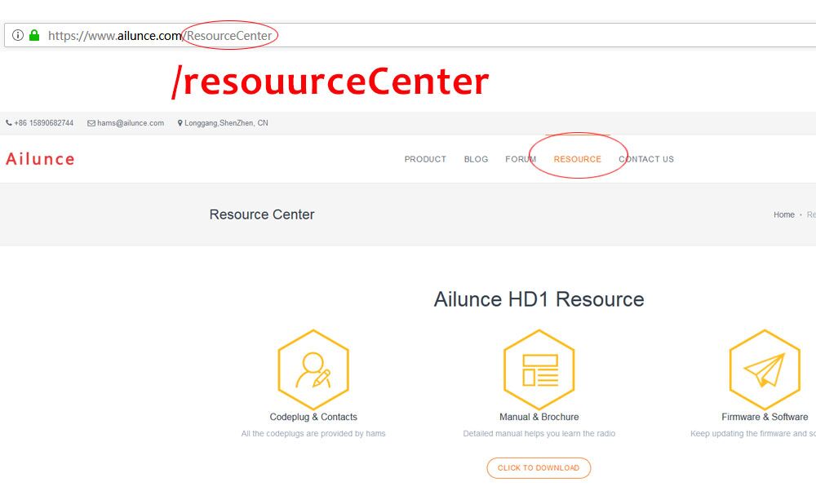Open the BLOG menu item
This screenshot has height=504, width=816.
(477, 159)
